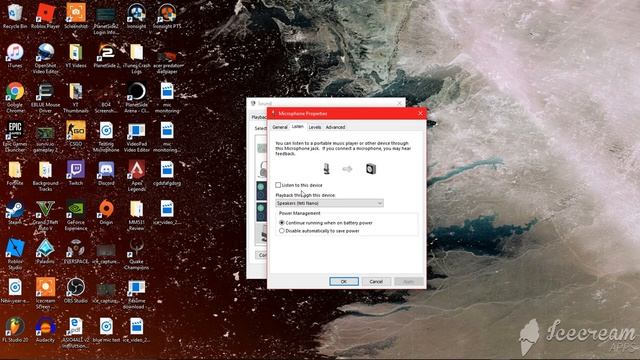The width and height of the screenshot is (640, 360).
Task: Open Icecream Screen Recorder shortcut
Action: pos(45,293)
